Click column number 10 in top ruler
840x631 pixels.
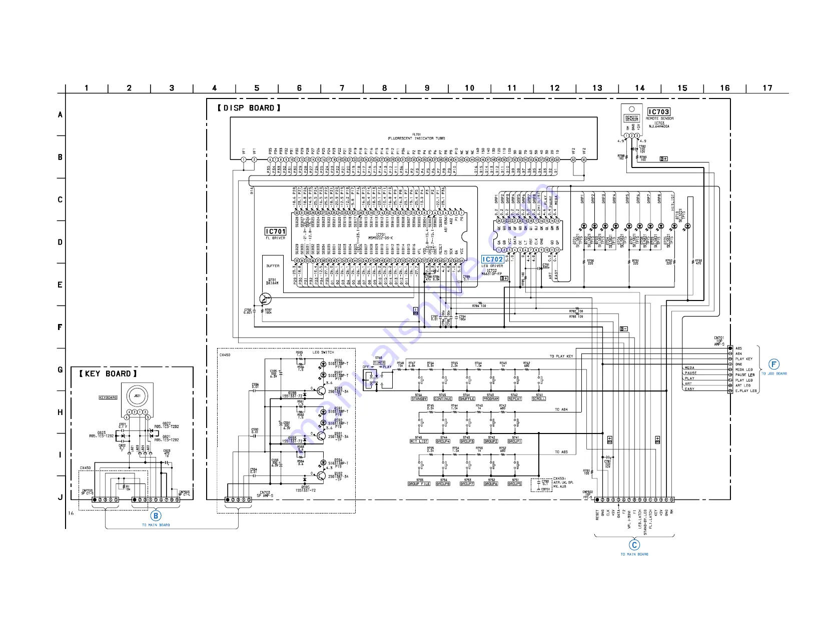point(469,88)
